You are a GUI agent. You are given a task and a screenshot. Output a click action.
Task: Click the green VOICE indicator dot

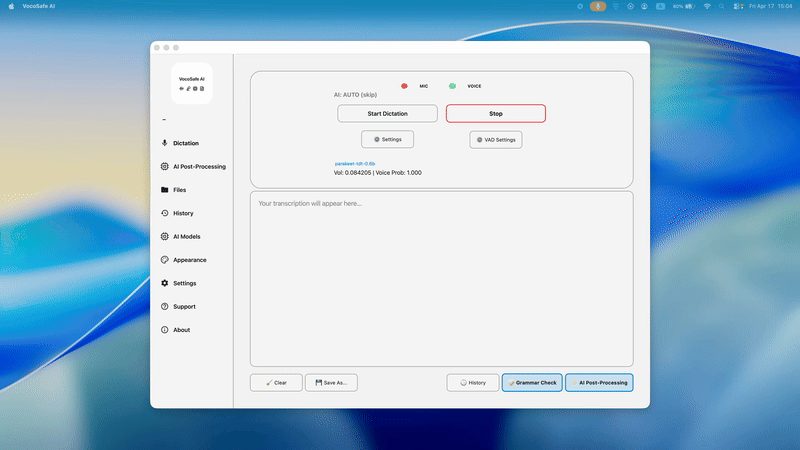tap(452, 86)
